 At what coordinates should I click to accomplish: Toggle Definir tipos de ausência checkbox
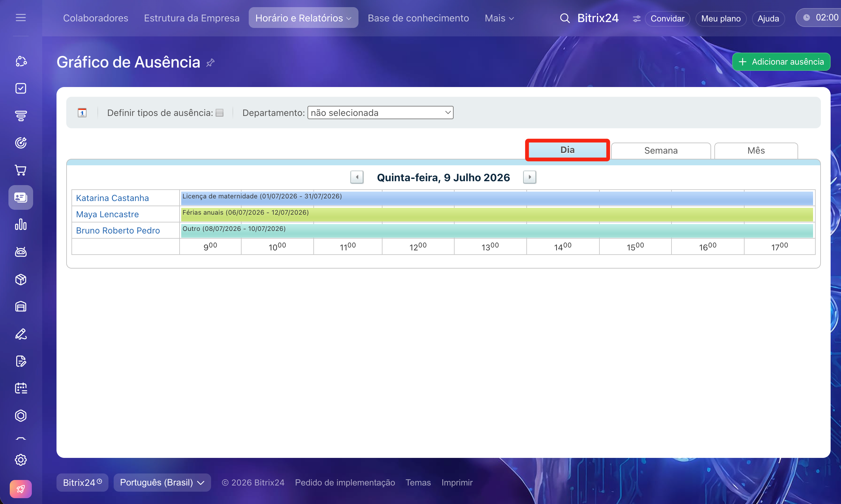coord(220,113)
